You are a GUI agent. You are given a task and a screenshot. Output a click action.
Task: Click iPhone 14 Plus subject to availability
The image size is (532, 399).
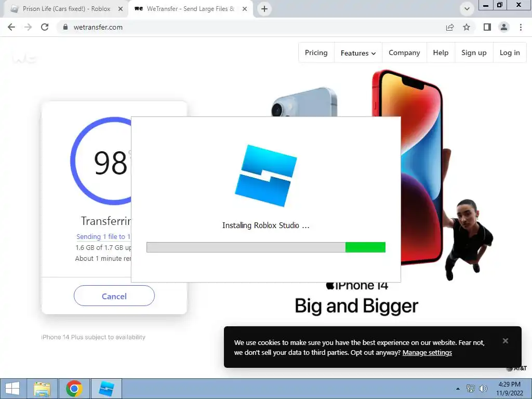[94, 337]
